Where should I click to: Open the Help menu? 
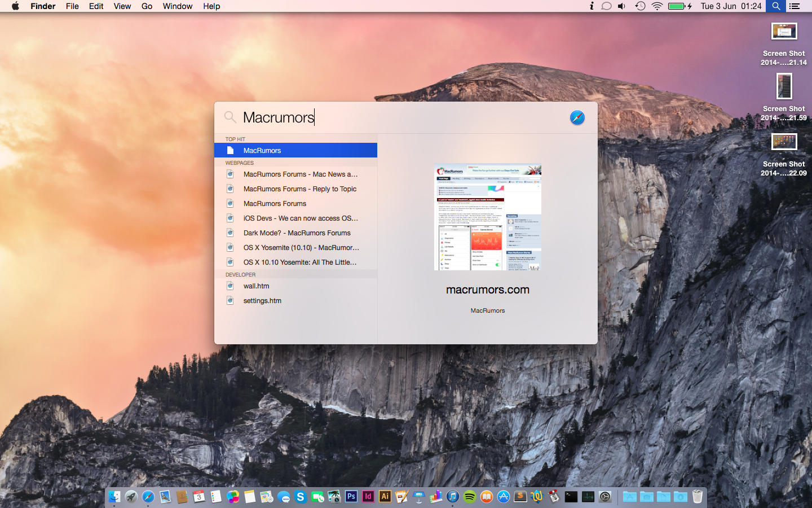(x=212, y=6)
